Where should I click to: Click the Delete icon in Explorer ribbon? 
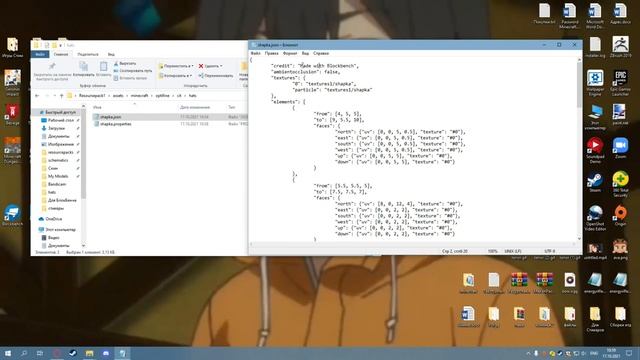tap(201, 66)
